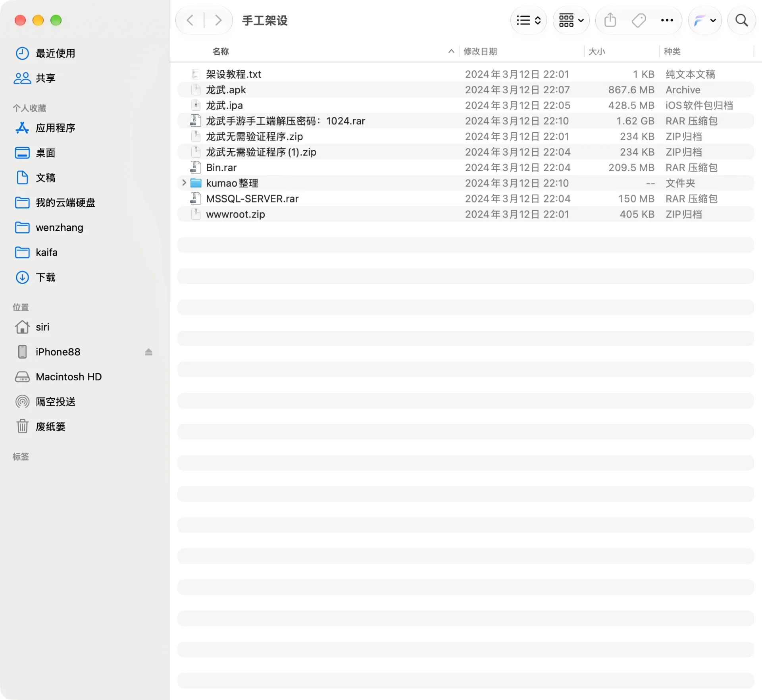The width and height of the screenshot is (762, 700).
Task: Click the 位置 section header
Action: click(21, 307)
